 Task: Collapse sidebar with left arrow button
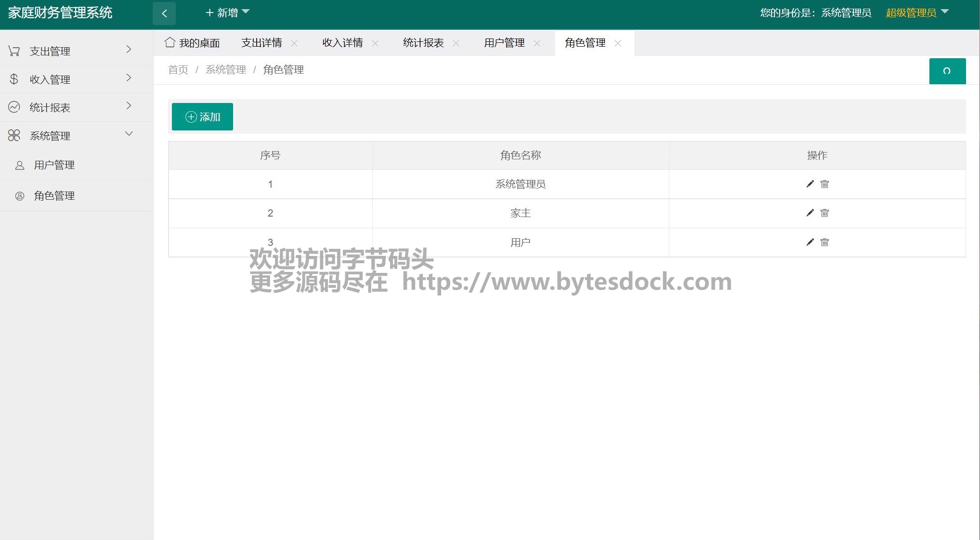(164, 13)
